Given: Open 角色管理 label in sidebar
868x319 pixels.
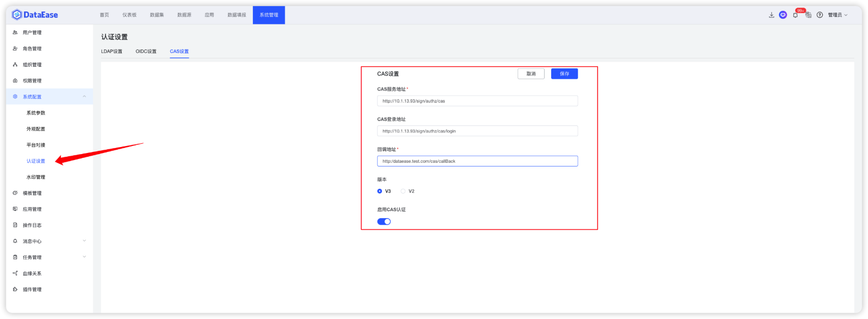Looking at the screenshot, I should (x=32, y=49).
